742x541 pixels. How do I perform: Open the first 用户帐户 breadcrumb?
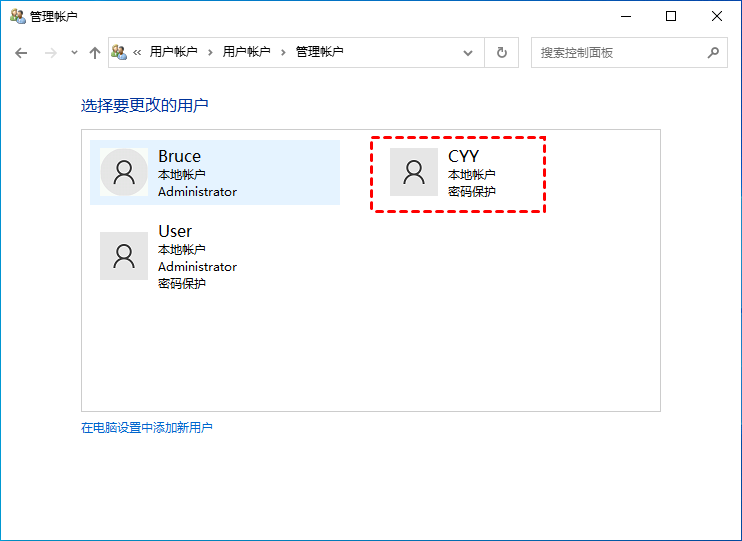click(173, 52)
